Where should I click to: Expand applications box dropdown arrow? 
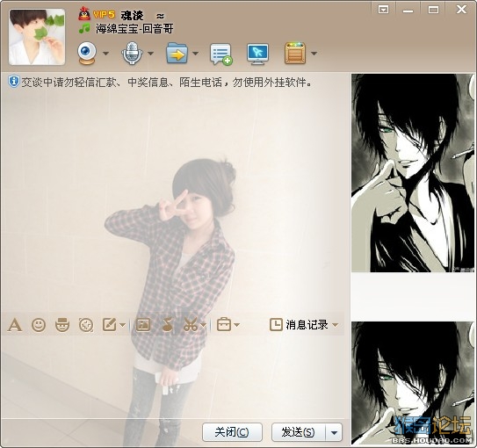click(314, 54)
